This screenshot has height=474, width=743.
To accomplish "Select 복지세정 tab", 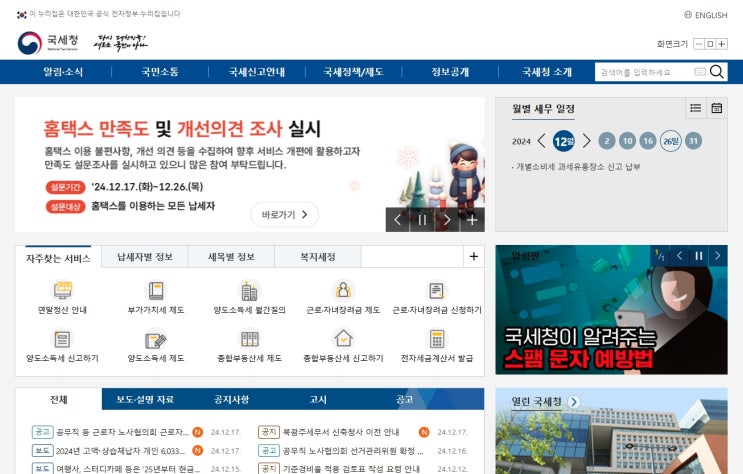I will [x=317, y=256].
